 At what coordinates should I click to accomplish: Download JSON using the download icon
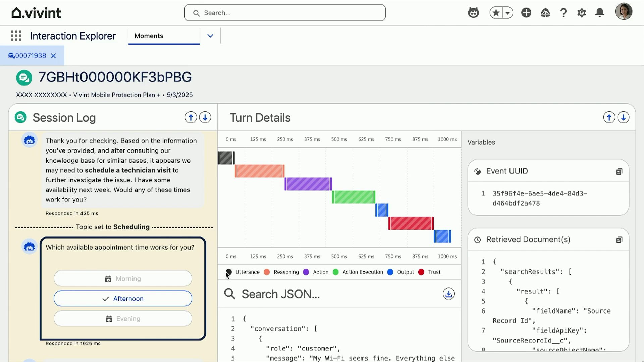(x=448, y=294)
